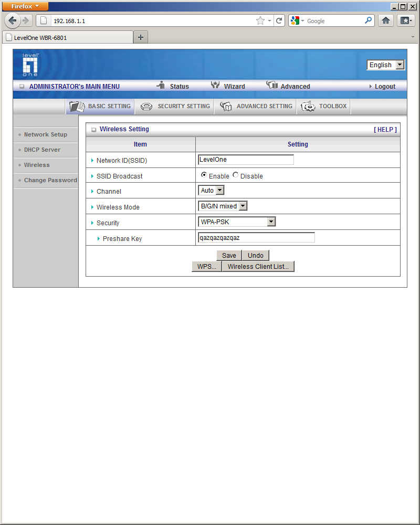
Task: Click the browser back arrow button
Action: coord(13,21)
